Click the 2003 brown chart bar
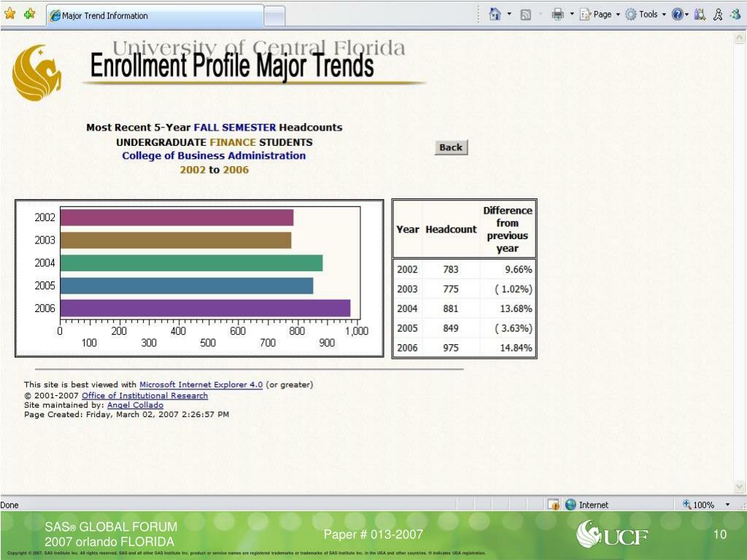This screenshot has height=560, width=747. [x=176, y=240]
